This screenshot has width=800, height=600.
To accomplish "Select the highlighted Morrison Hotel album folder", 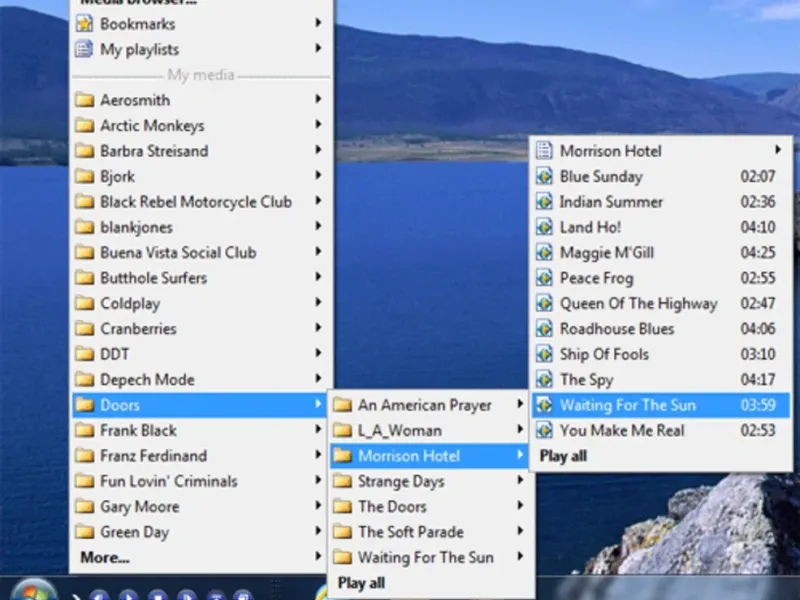I will pos(429,456).
